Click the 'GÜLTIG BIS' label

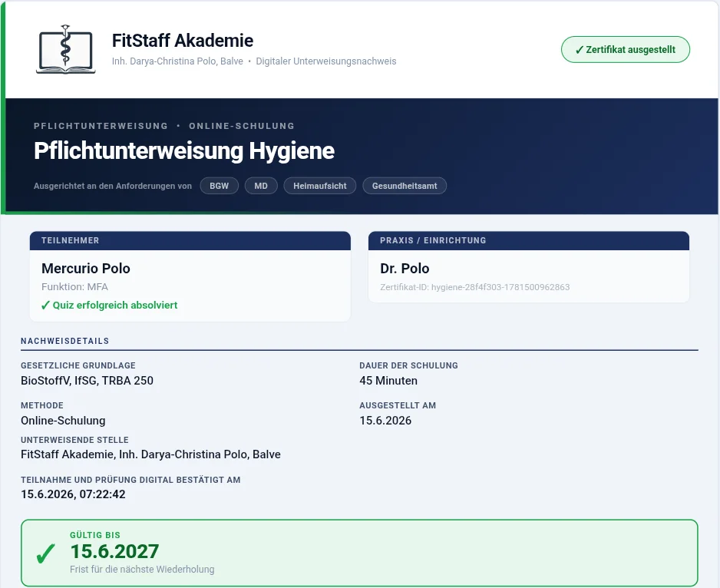pos(95,535)
